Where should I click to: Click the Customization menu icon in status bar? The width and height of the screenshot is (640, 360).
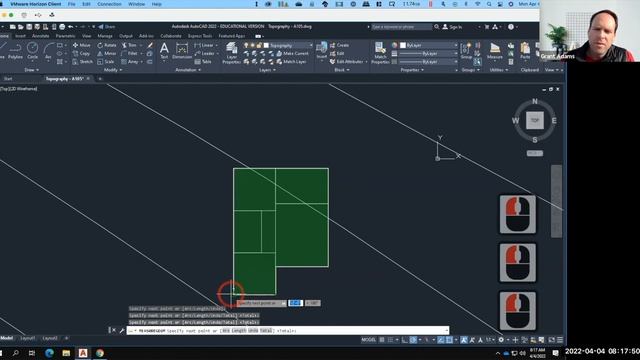[x=560, y=340]
